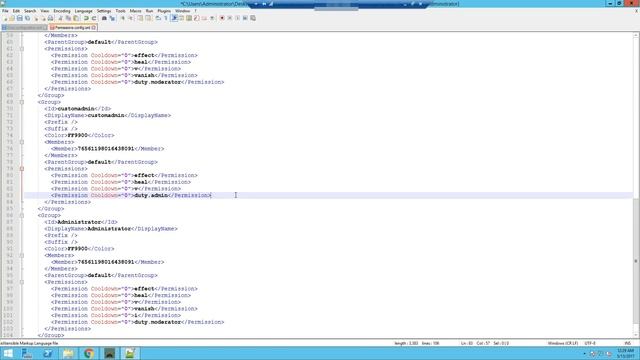Print the document via the toolbar
Viewport: 640px width, 360px height.
50,18
